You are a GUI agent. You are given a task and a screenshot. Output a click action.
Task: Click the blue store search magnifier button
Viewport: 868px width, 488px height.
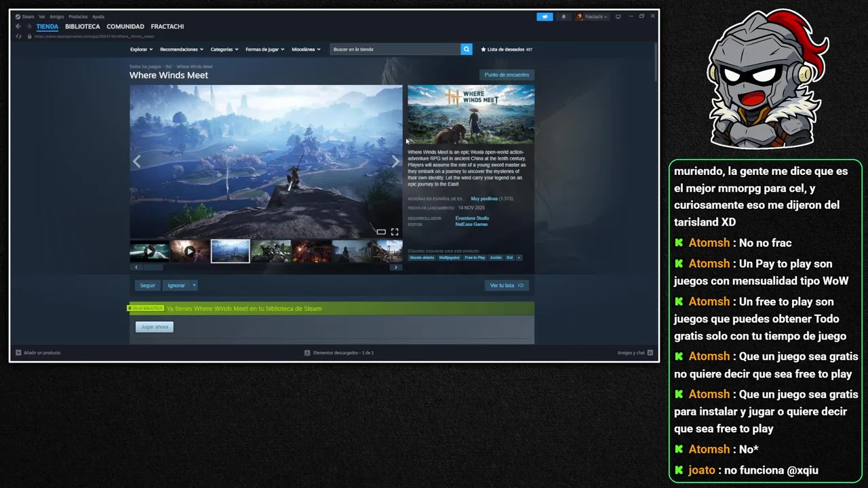click(x=467, y=49)
